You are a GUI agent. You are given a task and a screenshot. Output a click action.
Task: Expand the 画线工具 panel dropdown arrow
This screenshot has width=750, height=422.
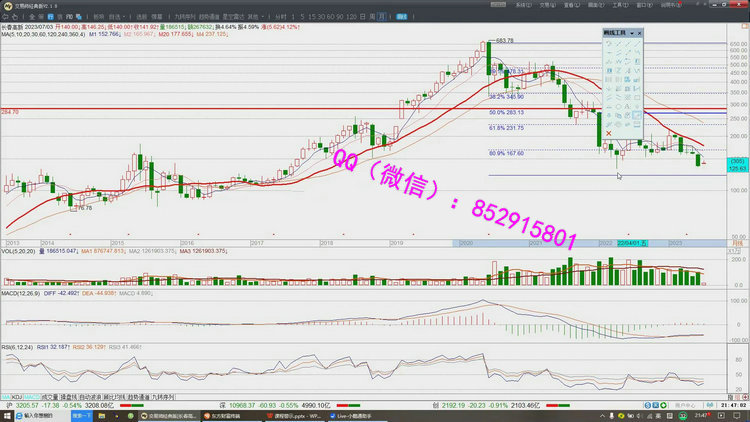tap(632, 33)
